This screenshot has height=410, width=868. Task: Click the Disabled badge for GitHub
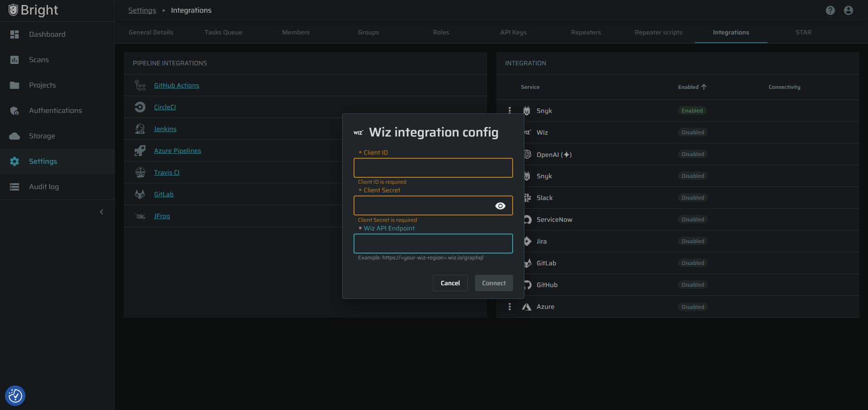[x=693, y=285]
